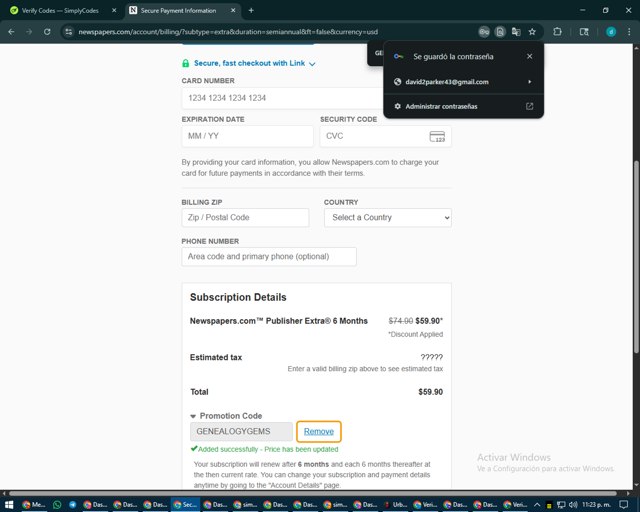Open the Chrome profile avatar
This screenshot has width=640, height=512.
[611, 32]
